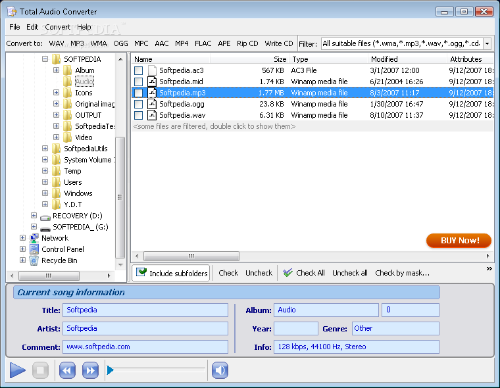
Task: Click the Users folder icon
Action: (56, 182)
